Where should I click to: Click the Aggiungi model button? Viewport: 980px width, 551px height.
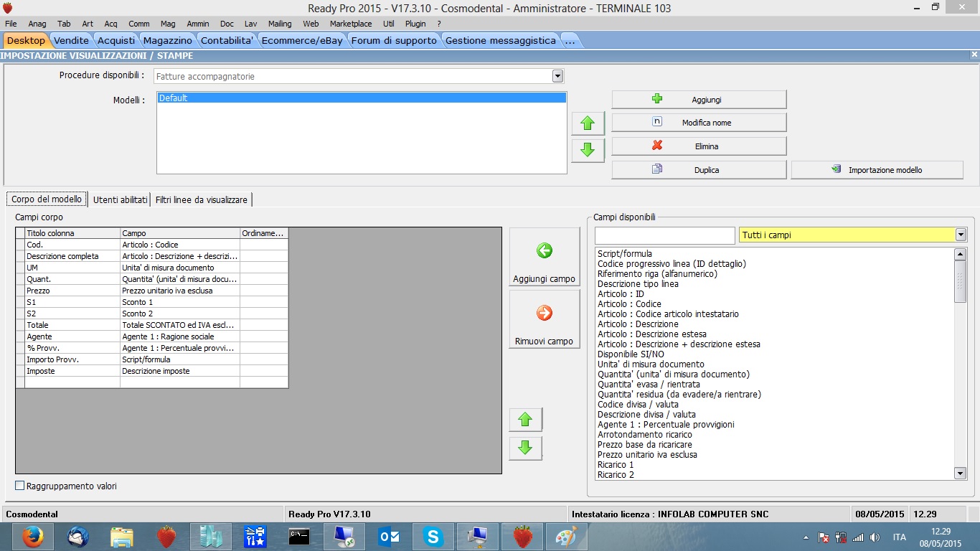[699, 99]
